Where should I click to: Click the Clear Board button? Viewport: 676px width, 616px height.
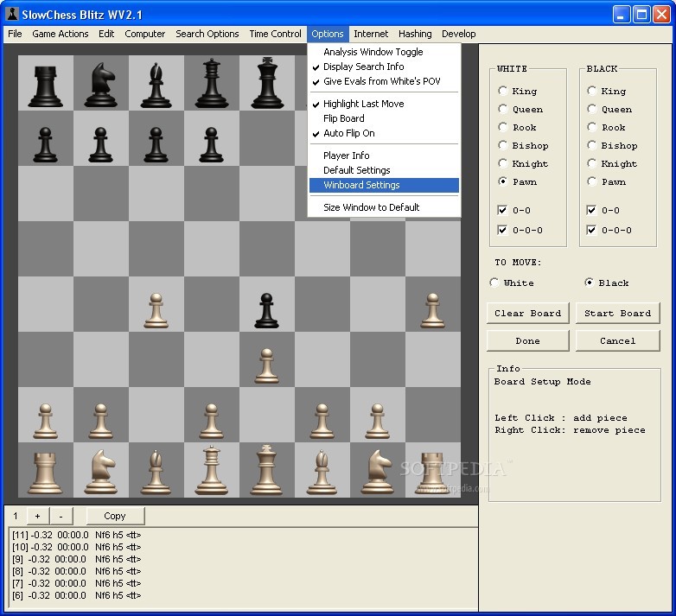[527, 313]
